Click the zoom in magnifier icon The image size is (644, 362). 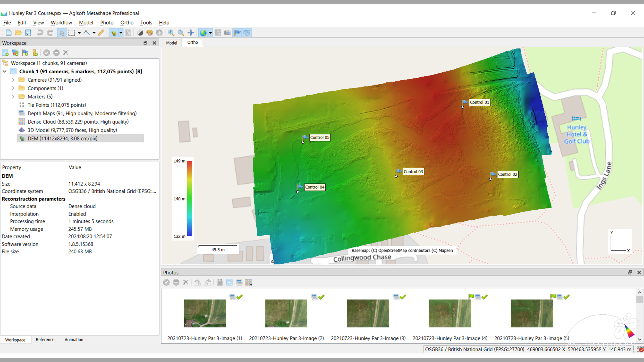pyautogui.click(x=171, y=33)
